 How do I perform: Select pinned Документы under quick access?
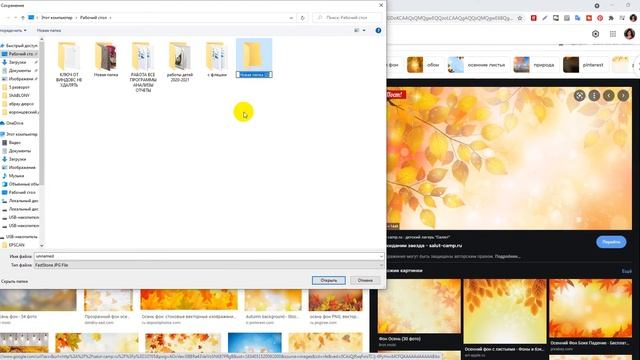(x=20, y=71)
